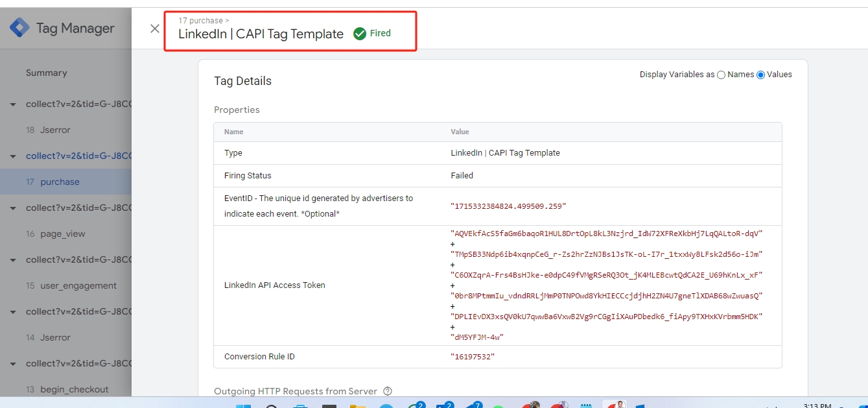Click token line starting TMpSB33Ndp6ib4

point(606,254)
